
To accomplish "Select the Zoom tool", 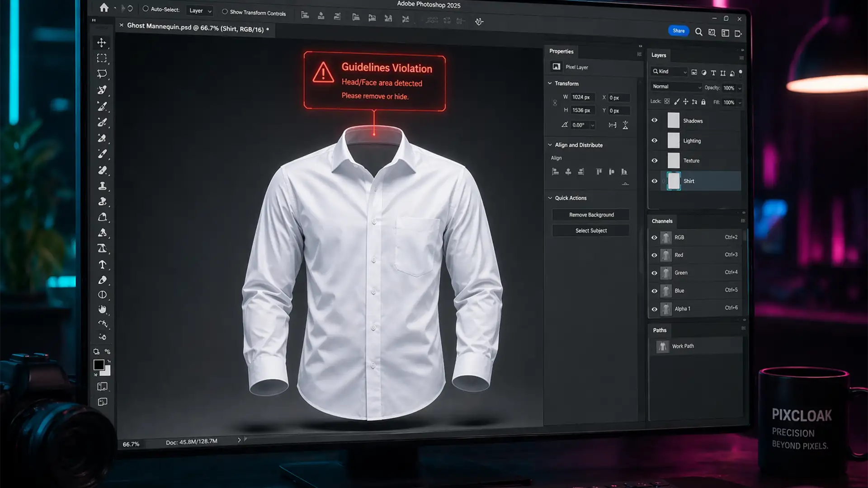I will point(103,337).
